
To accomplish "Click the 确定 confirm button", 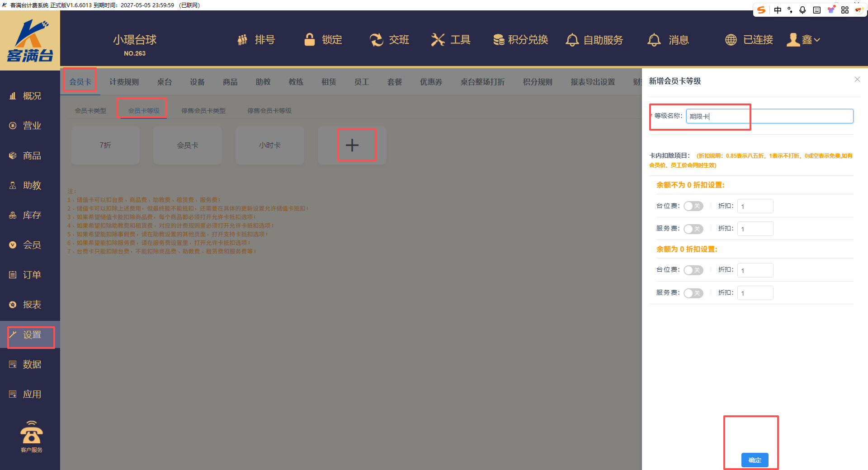I will (x=755, y=460).
